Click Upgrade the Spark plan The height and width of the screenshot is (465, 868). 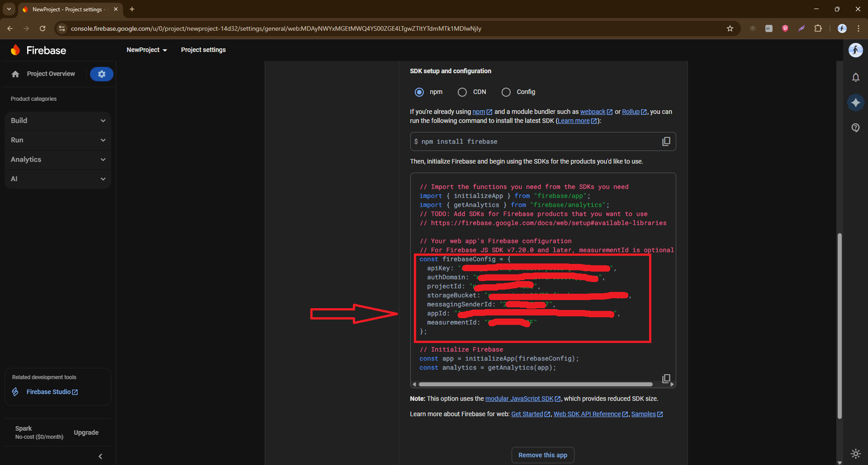pyautogui.click(x=86, y=432)
